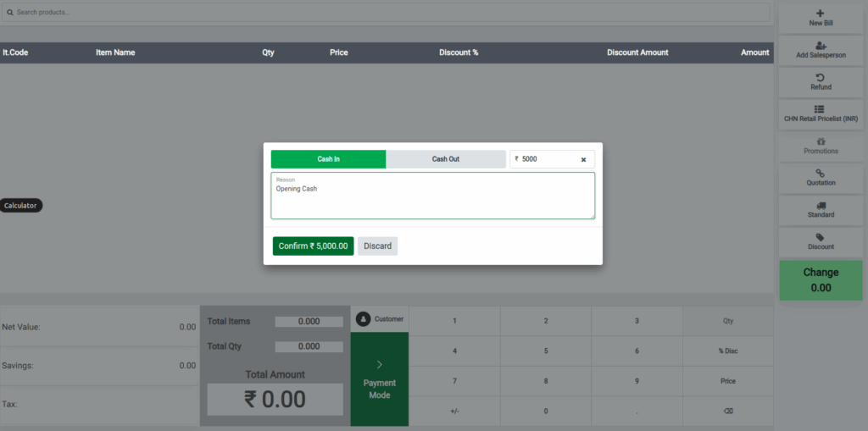Select Qty mode on numpad

pyautogui.click(x=728, y=321)
